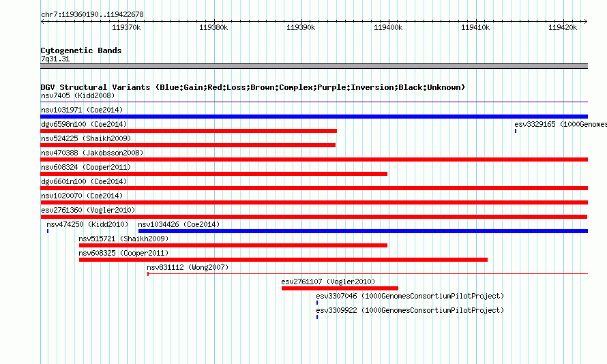Select the dgv6601n100 (Coe2014) label
This screenshot has height=364, width=607.
coord(84,181)
